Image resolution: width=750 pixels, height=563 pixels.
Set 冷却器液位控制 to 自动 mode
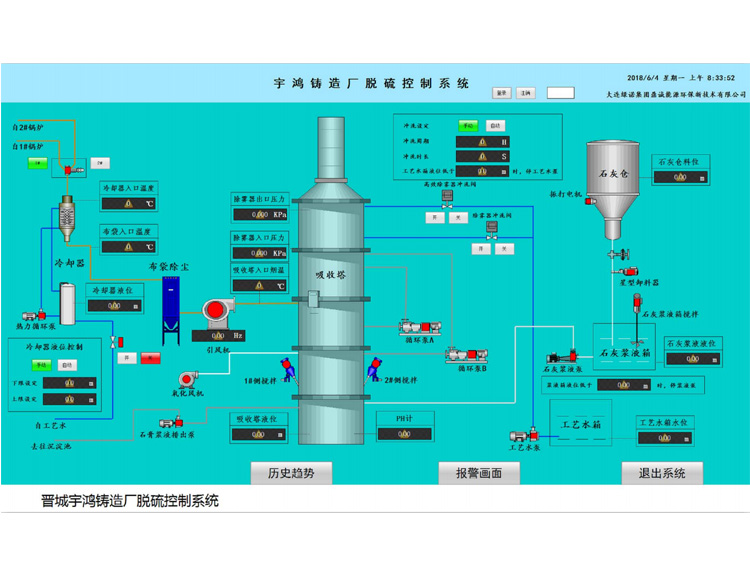pos(67,365)
